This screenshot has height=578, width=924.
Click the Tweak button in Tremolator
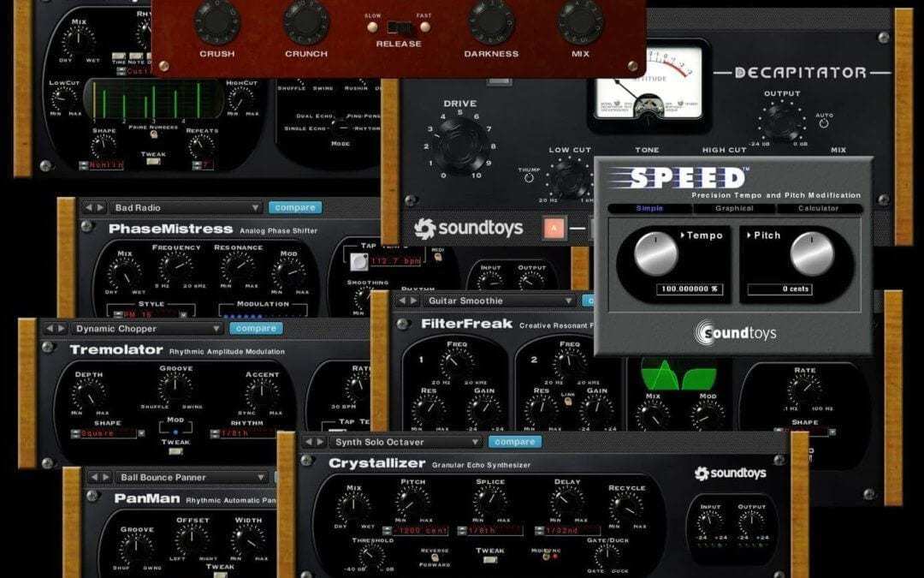pos(175,452)
